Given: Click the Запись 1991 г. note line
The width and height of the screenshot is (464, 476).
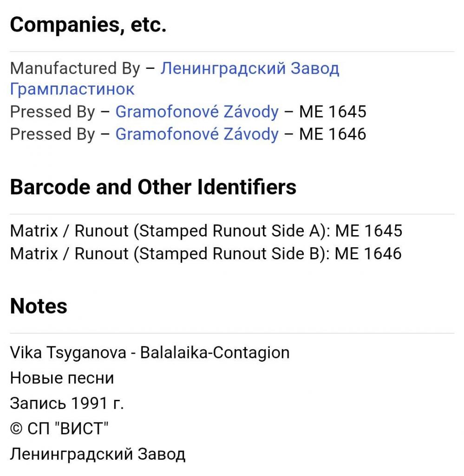Looking at the screenshot, I should 67,403.
